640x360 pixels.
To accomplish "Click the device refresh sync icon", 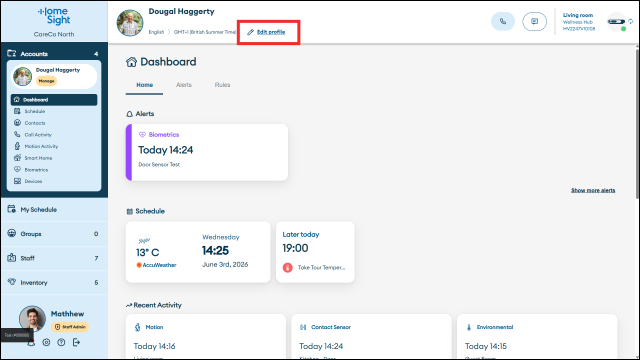I will 631,21.
